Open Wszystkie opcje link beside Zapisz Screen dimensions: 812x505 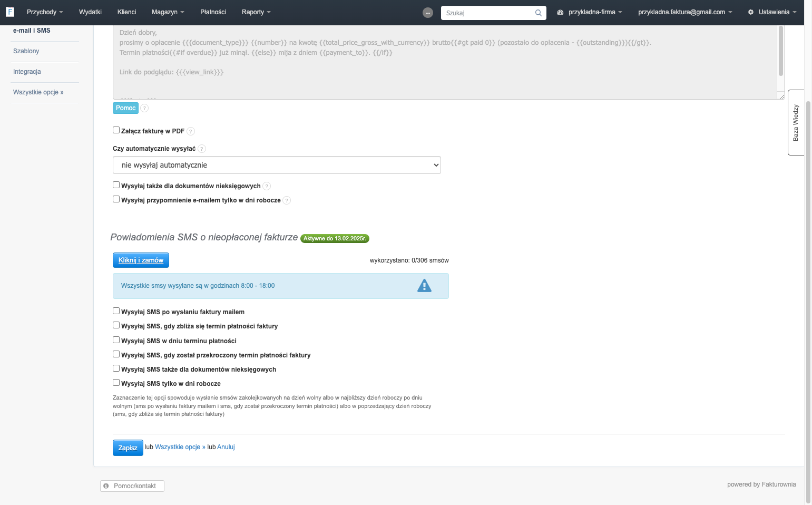(180, 447)
